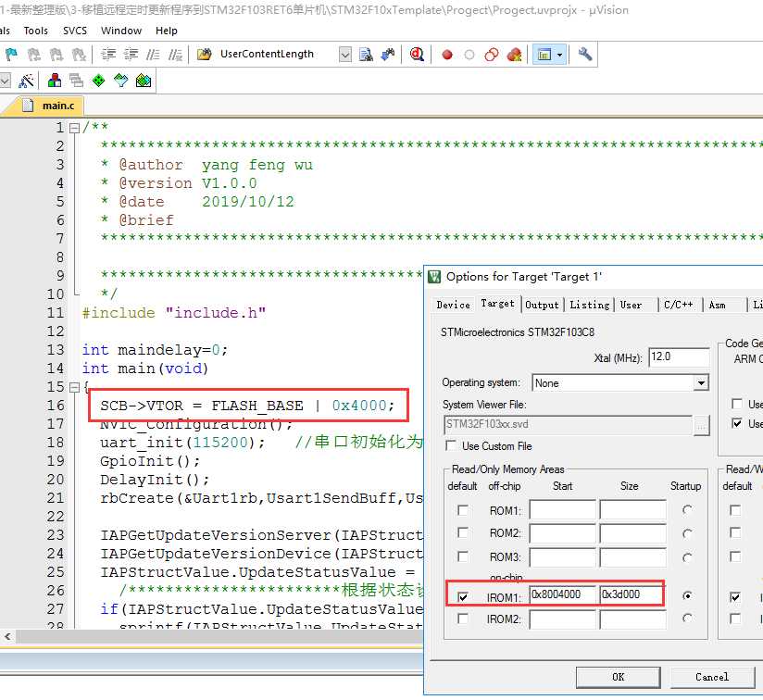Open the Pack Installer icon

(143, 81)
